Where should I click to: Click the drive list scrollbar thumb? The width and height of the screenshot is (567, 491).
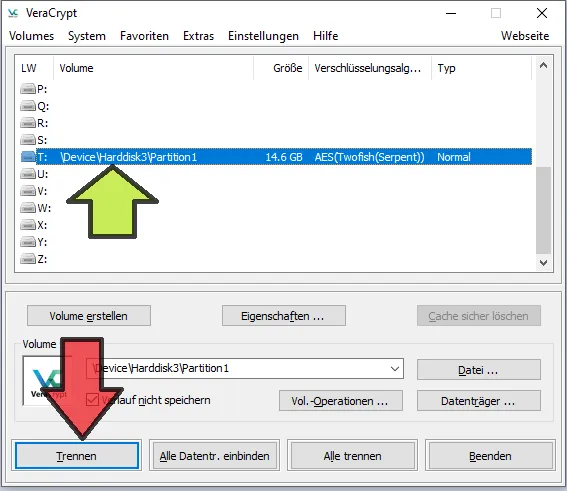[x=543, y=210]
